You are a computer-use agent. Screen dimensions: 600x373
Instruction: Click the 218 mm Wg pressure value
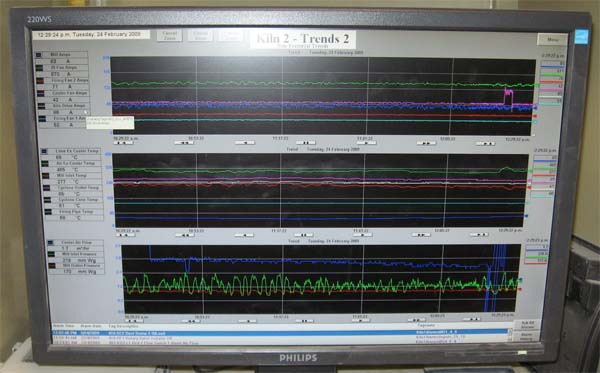(79, 260)
